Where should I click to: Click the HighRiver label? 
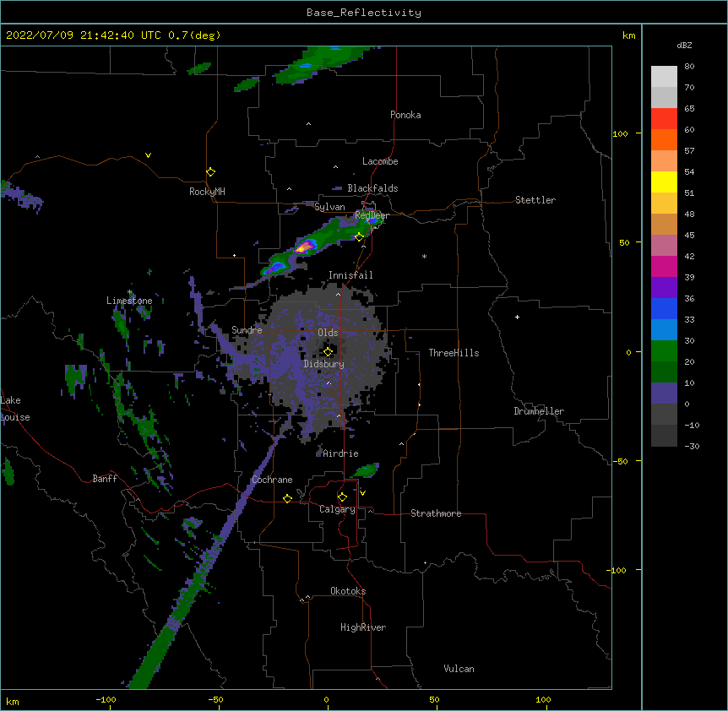(363, 627)
